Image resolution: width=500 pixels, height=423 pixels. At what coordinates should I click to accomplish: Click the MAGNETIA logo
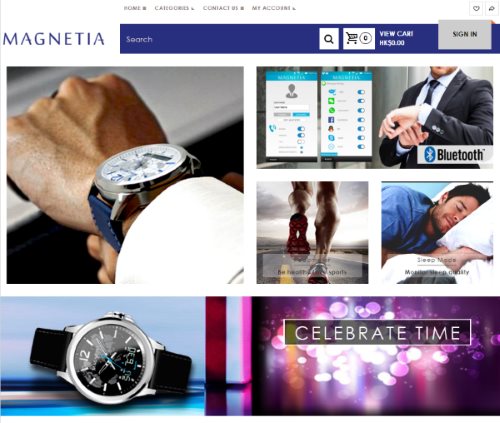click(x=54, y=39)
